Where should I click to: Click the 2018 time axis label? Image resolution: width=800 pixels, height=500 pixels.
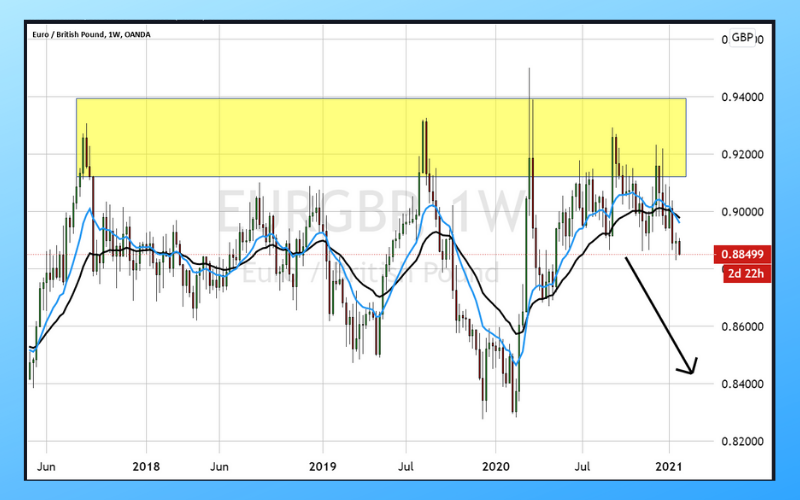click(x=147, y=466)
